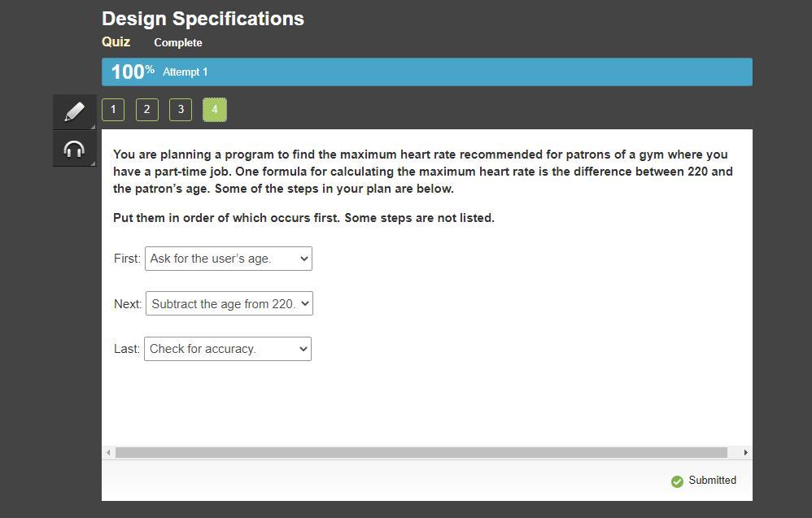Click the Attempt 1 text

tap(185, 72)
